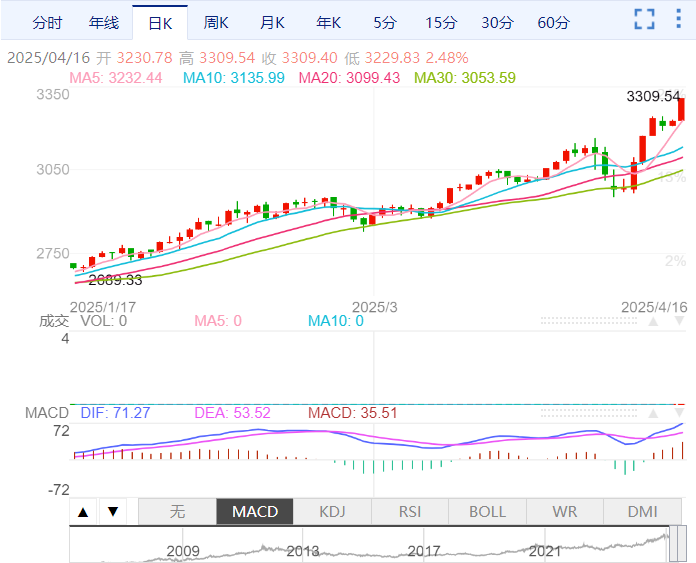
Task: Move MACD panel down with down triangle
Action: tap(679, 413)
